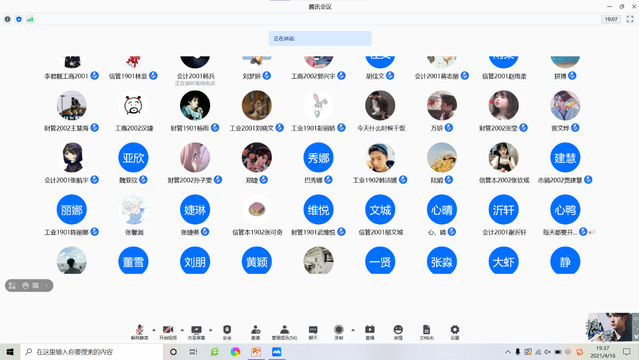This screenshot has height=360, width=639.
Task: Open the Chat panel icon
Action: 313,332
